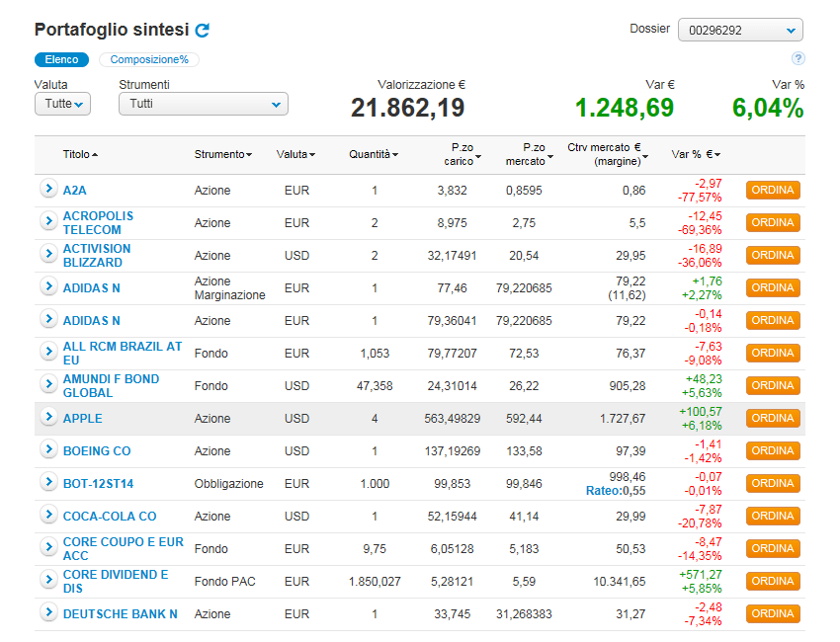Open the CORE COUPO E EUR ACC link

[x=124, y=549]
